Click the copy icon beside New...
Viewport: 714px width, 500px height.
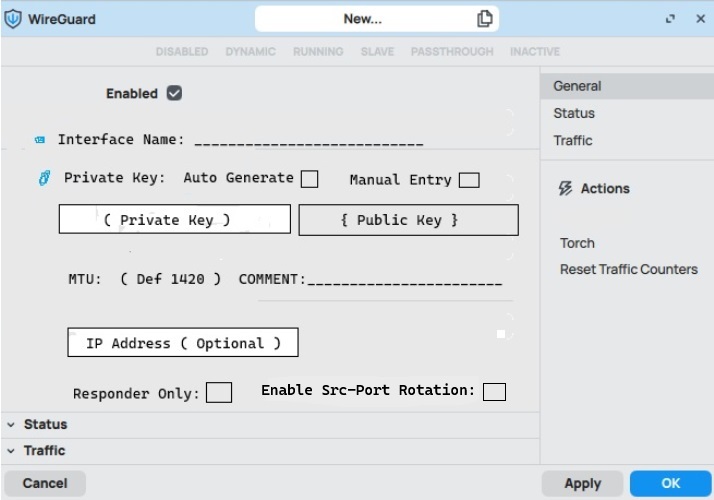pos(484,19)
